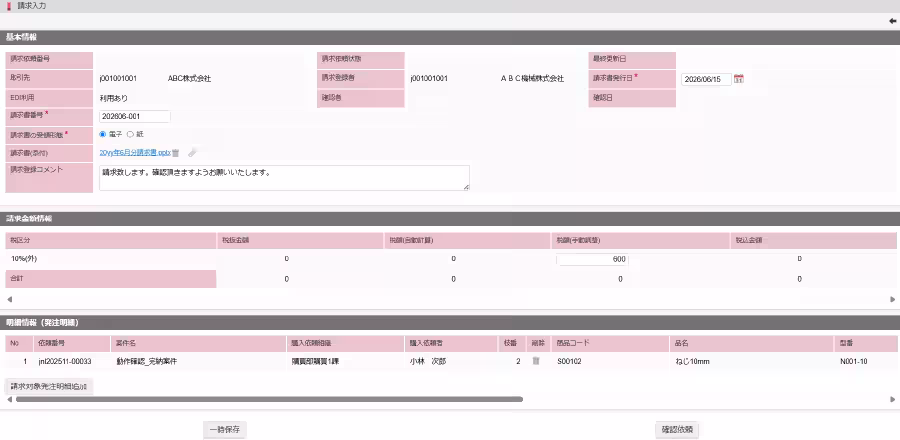Click the 案件名 column header
Image resolution: width=900 pixels, height=440 pixels.
[199, 343]
